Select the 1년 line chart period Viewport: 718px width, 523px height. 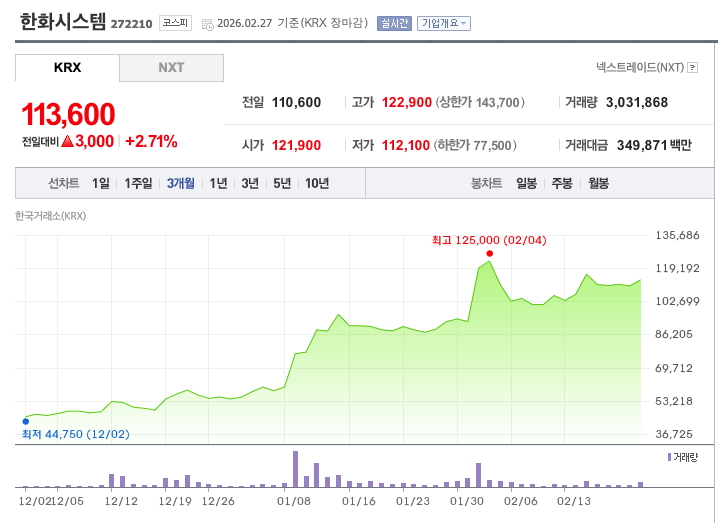tap(218, 184)
